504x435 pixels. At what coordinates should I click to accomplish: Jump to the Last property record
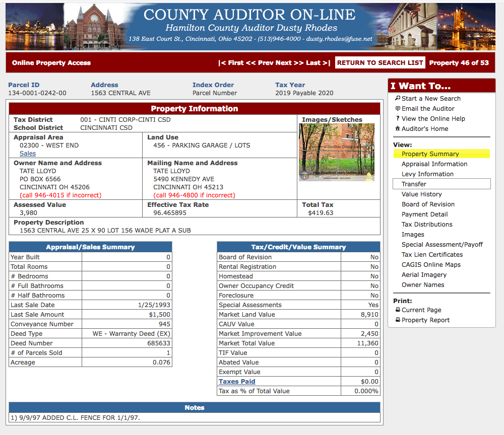(x=318, y=62)
